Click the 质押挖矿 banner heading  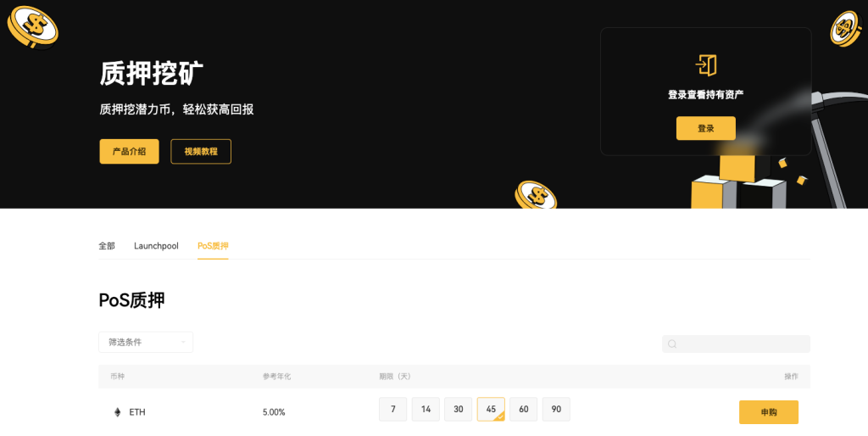pyautogui.click(x=152, y=73)
